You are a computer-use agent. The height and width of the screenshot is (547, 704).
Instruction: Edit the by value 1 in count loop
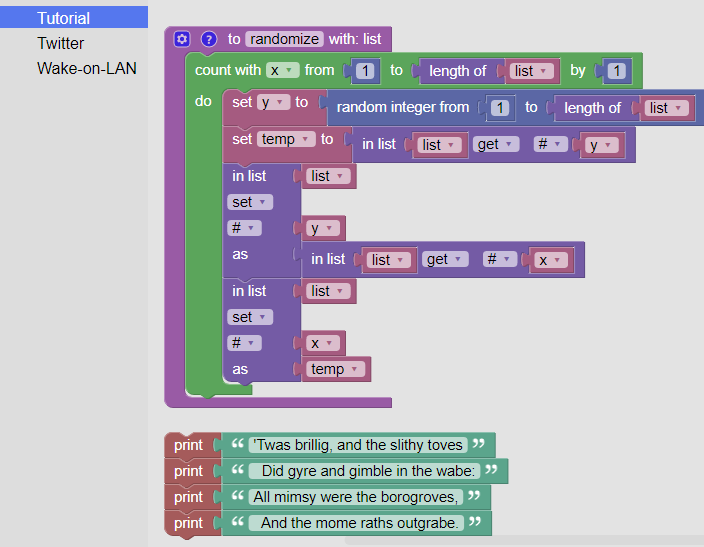[616, 71]
